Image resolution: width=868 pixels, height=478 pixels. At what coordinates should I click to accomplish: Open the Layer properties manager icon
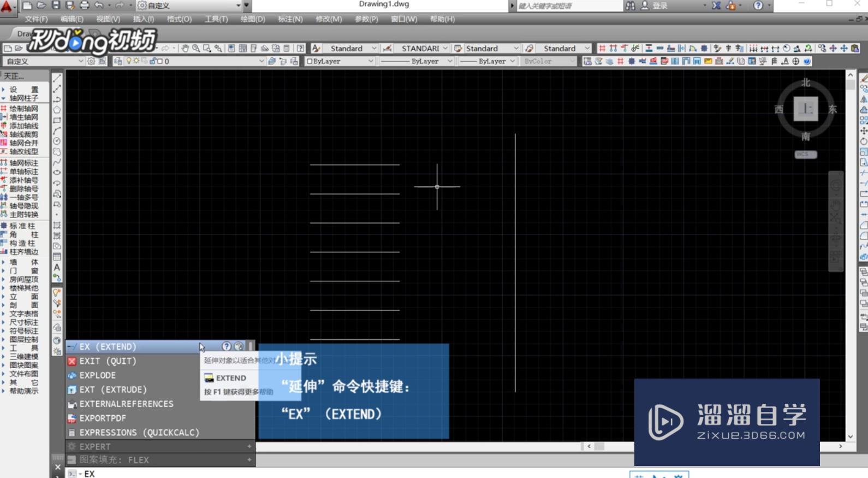pyautogui.click(x=118, y=61)
